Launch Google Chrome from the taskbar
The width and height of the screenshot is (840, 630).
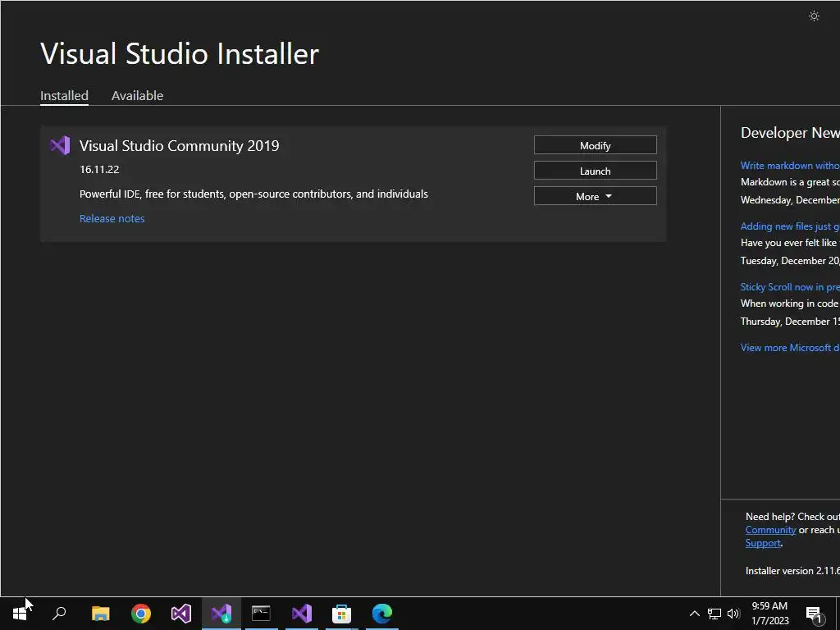tap(141, 614)
